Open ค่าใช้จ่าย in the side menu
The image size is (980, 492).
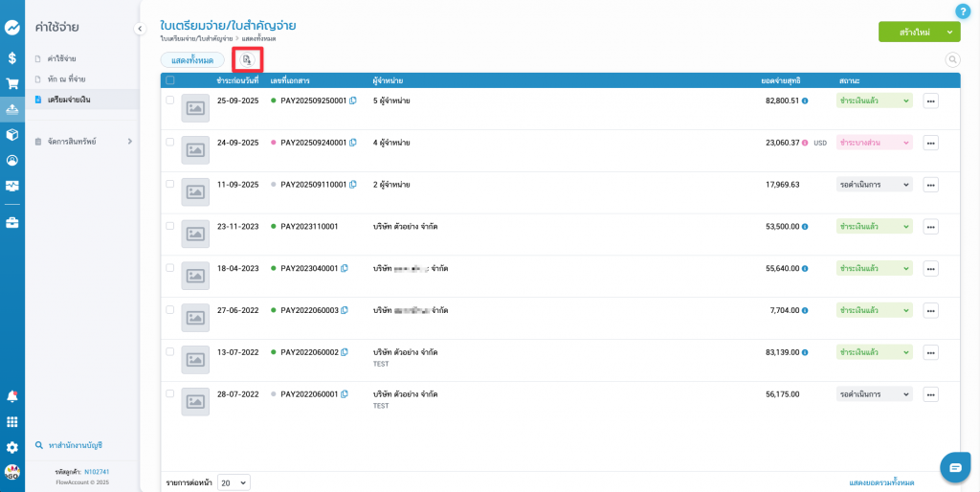coord(61,58)
